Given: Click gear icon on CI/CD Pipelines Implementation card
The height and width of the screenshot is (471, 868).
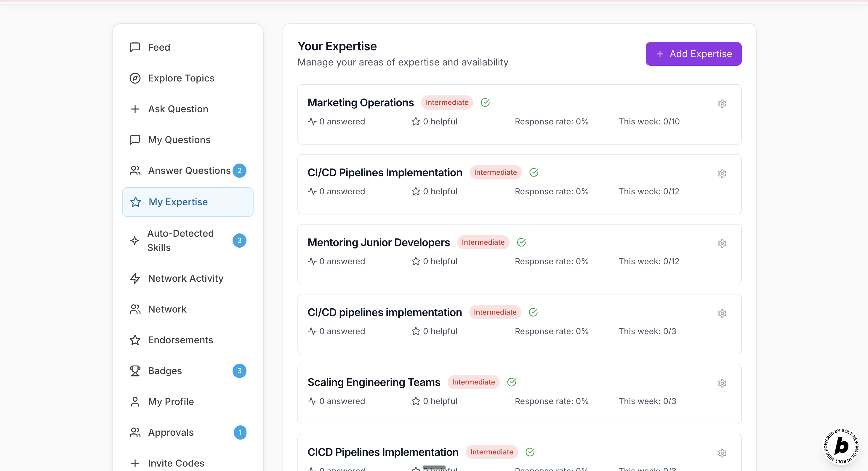Looking at the screenshot, I should (722, 174).
